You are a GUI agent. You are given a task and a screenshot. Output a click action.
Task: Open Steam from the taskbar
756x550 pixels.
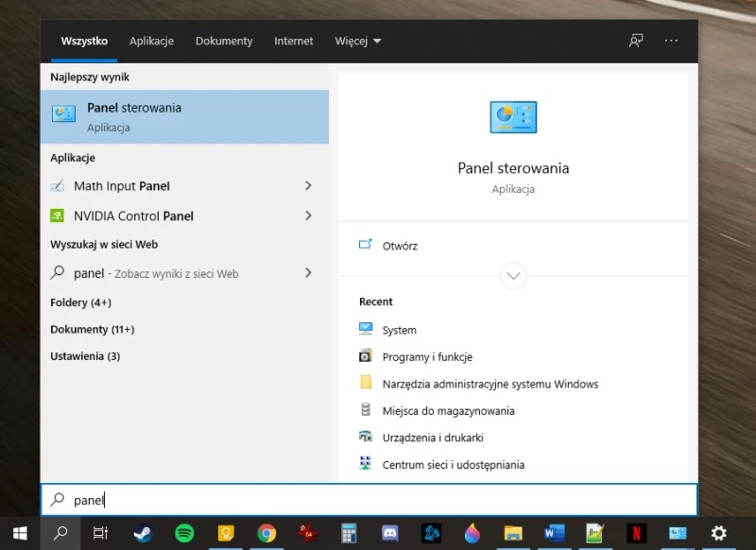click(143, 533)
